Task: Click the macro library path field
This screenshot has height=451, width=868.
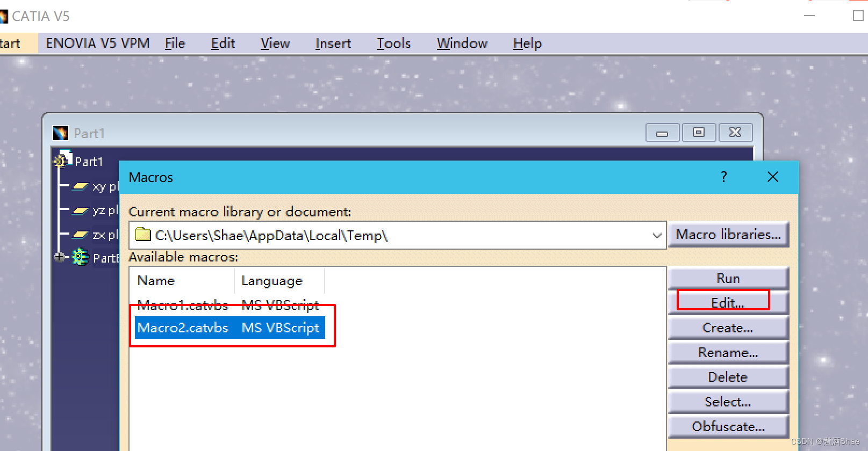Action: (398, 235)
